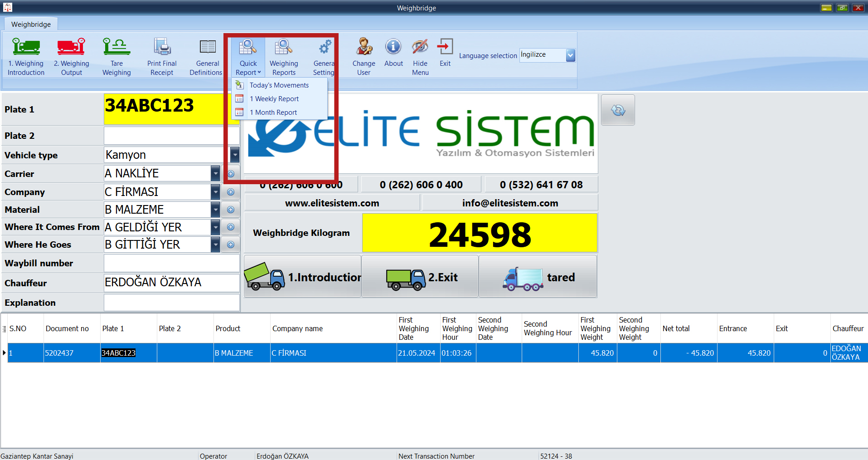Choose Today's Movements from Quick Report menu
The width and height of the screenshot is (868, 460).
[x=279, y=85]
